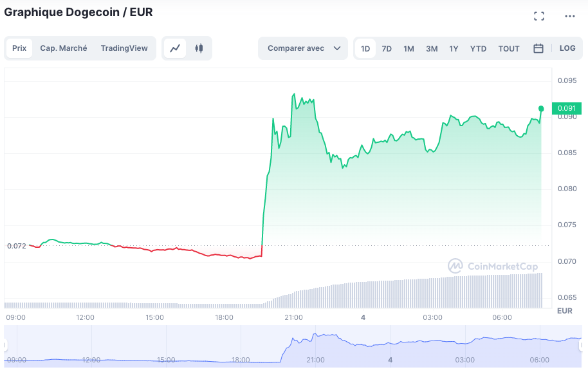Select the 1D time range

365,48
